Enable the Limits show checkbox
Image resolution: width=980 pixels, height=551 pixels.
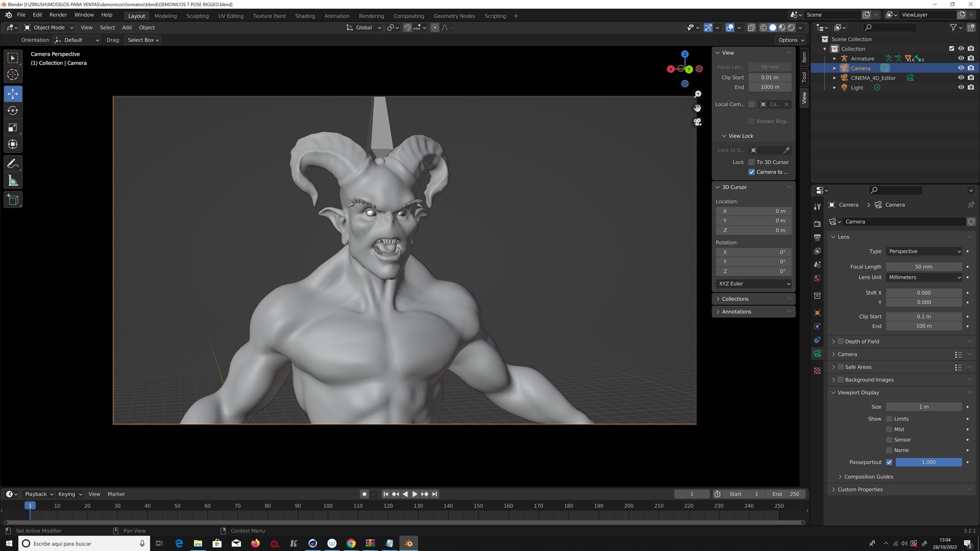pyautogui.click(x=889, y=419)
